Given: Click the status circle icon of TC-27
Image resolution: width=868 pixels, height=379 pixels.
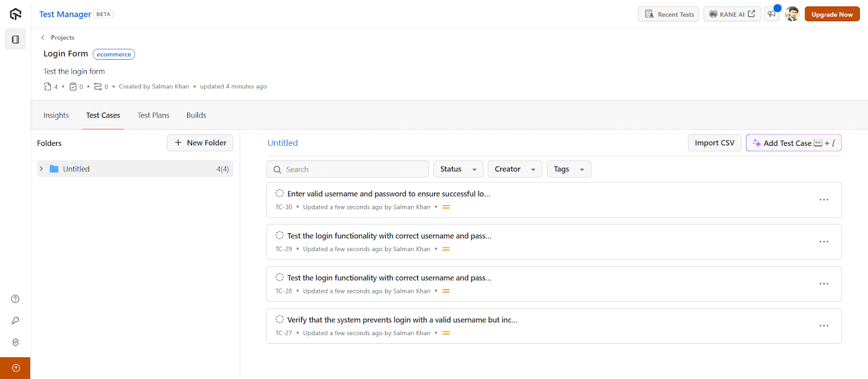Looking at the screenshot, I should (279, 319).
